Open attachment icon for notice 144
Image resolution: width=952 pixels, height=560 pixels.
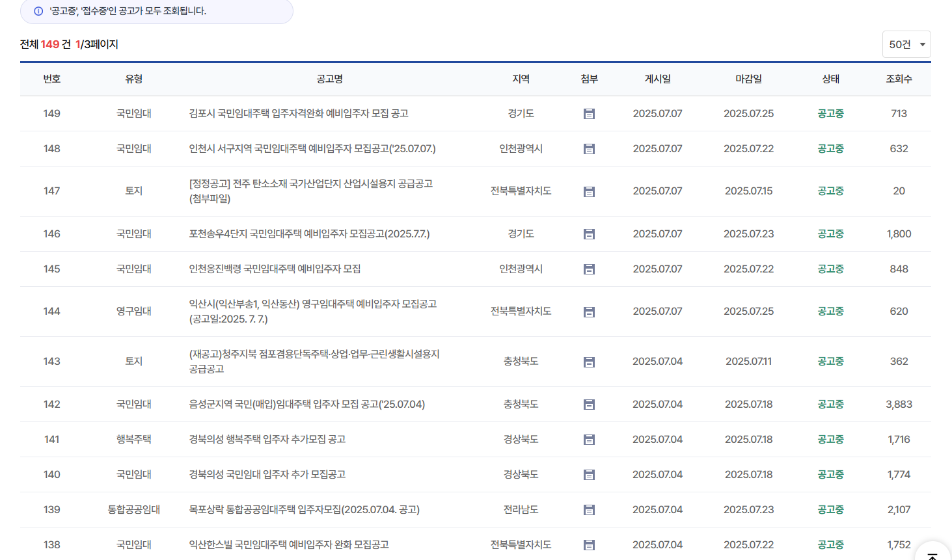589,312
